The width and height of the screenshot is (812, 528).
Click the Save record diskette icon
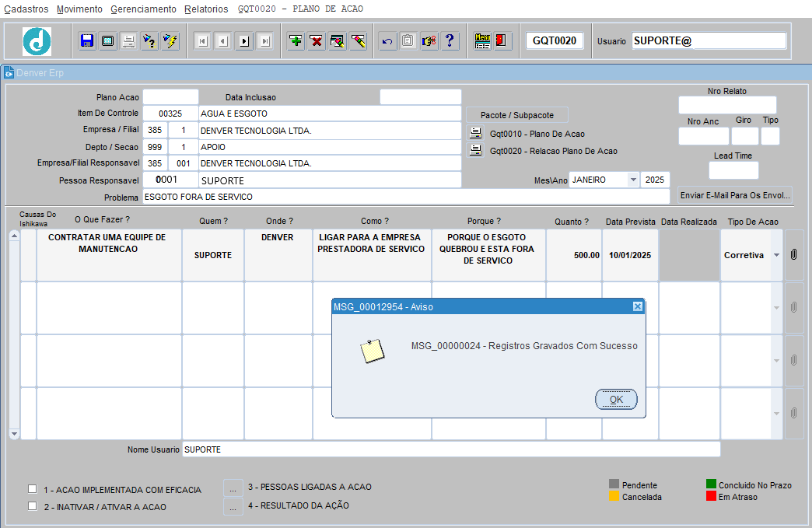click(x=87, y=41)
